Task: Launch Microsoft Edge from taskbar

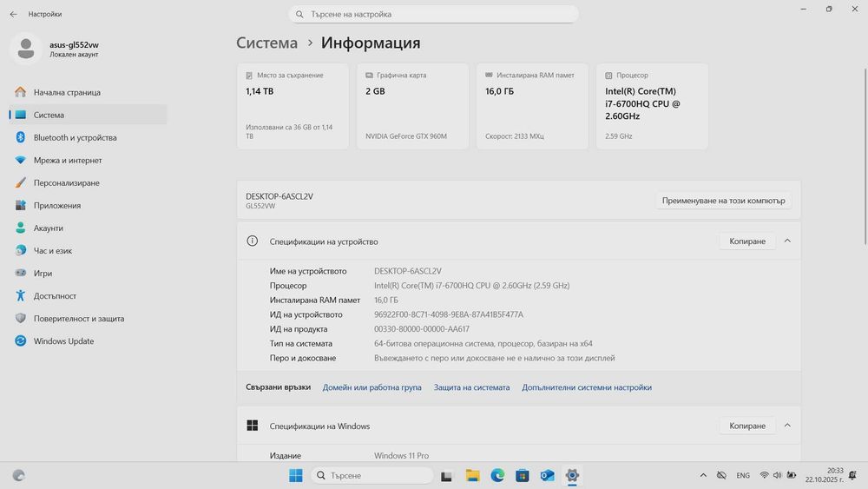Action: (x=497, y=475)
